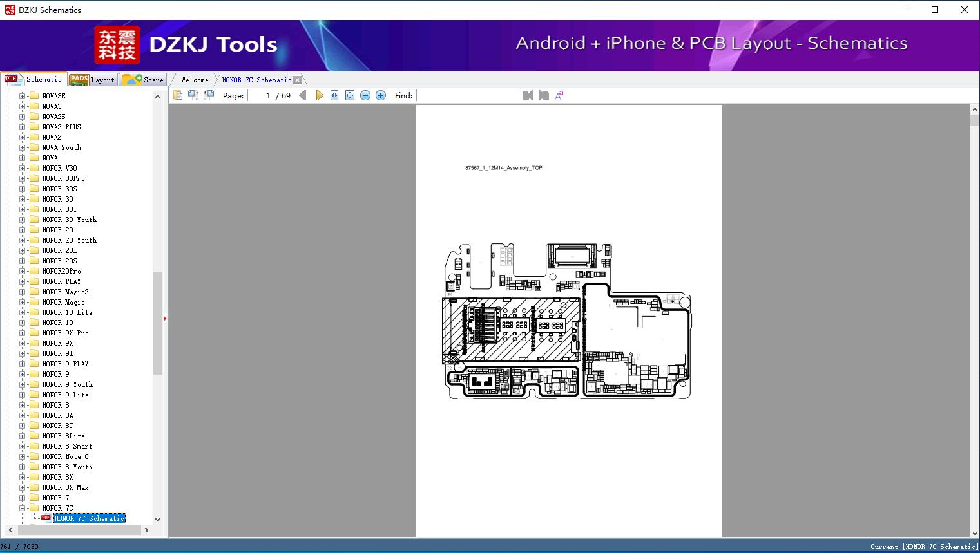Go to the previous page arrow
The width and height of the screenshot is (980, 553).
coord(303,95)
